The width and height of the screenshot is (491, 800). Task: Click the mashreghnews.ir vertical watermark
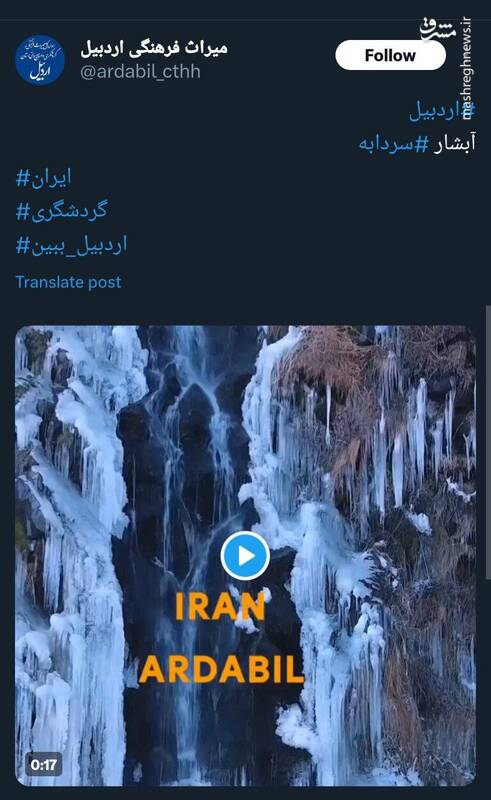(467, 68)
